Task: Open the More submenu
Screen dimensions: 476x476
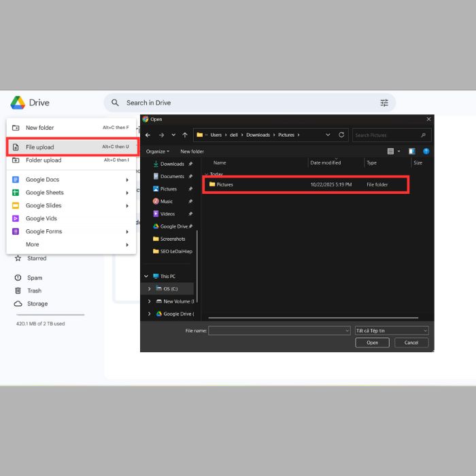Action: pos(71,245)
